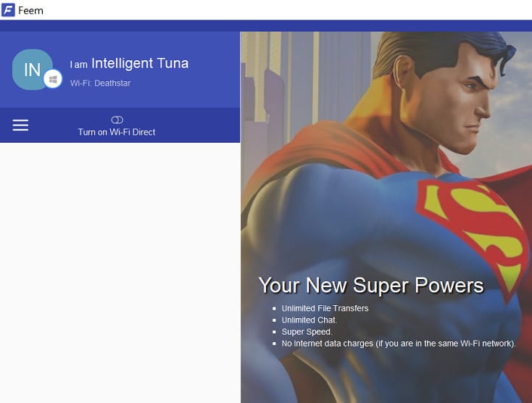This screenshot has height=403, width=532.
Task: Click the IN profile avatar
Action: coord(33,70)
